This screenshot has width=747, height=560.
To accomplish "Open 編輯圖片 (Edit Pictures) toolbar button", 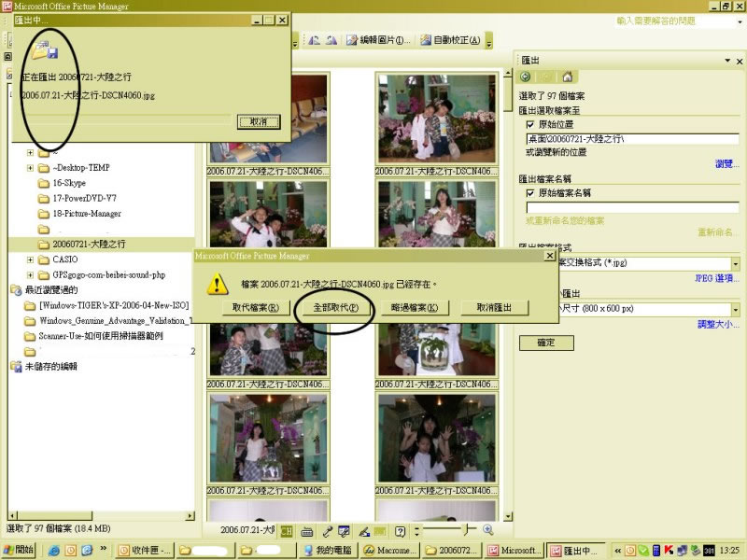I will (378, 40).
